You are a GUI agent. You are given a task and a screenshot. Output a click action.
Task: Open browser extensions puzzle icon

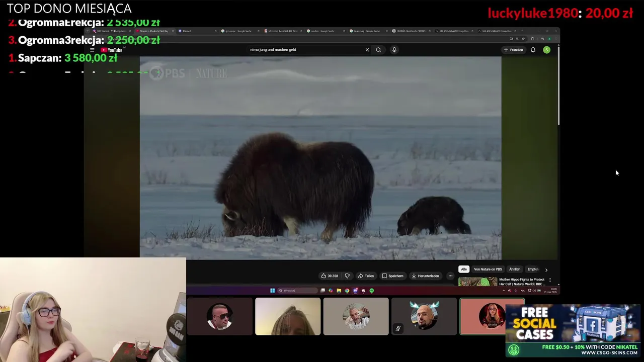pos(533,39)
